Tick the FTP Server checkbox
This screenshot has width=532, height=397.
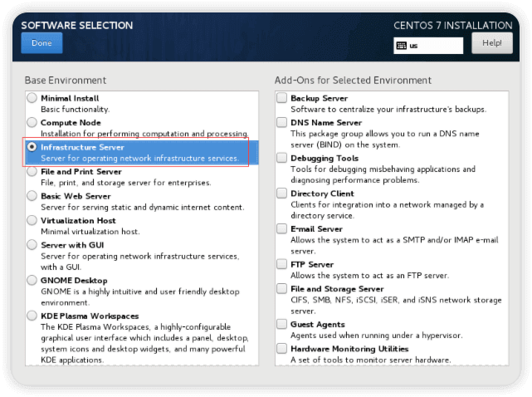coord(281,264)
